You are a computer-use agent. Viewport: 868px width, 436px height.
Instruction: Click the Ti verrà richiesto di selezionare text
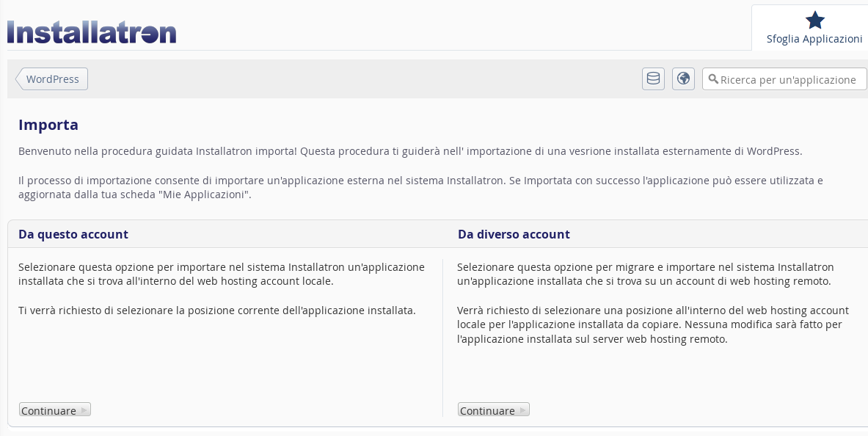[x=217, y=310]
